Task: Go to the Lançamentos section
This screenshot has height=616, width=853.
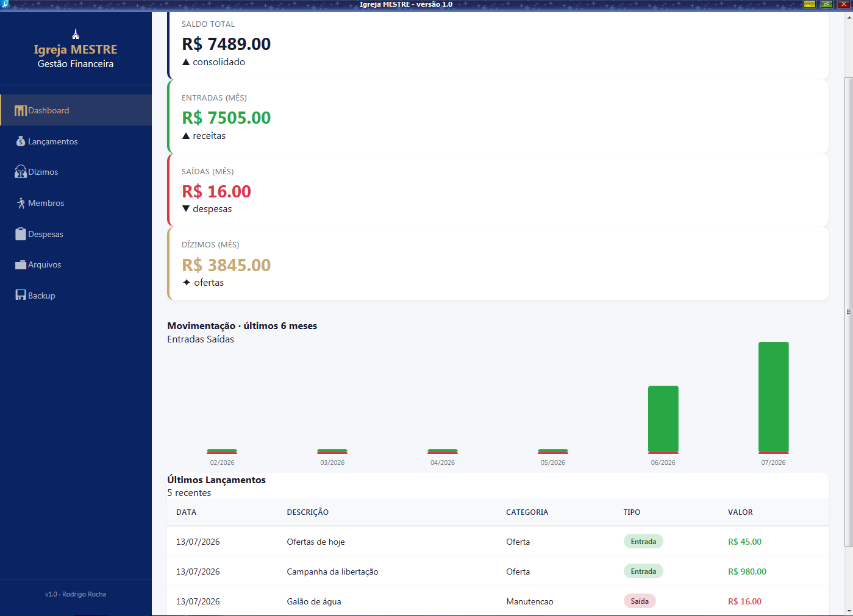Action: click(x=76, y=141)
